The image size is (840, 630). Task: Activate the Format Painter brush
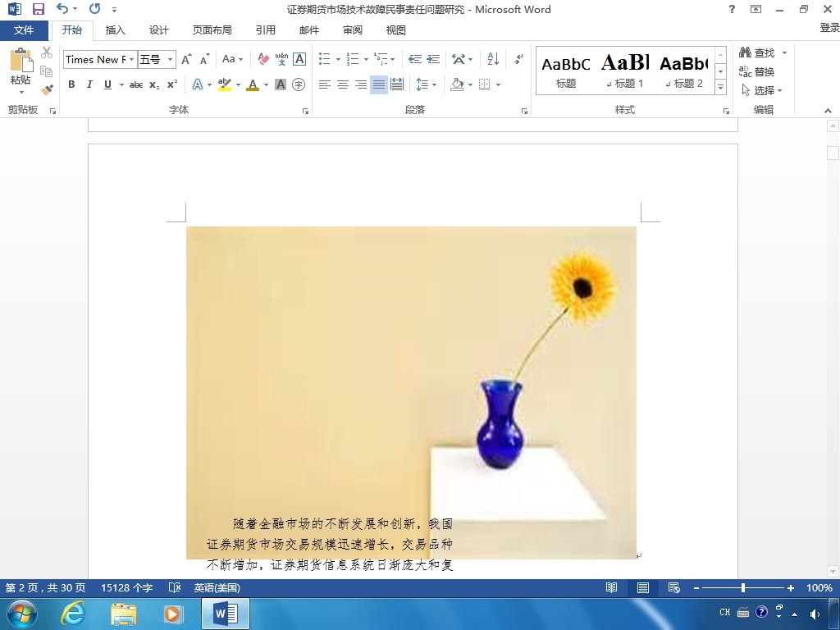coord(47,90)
